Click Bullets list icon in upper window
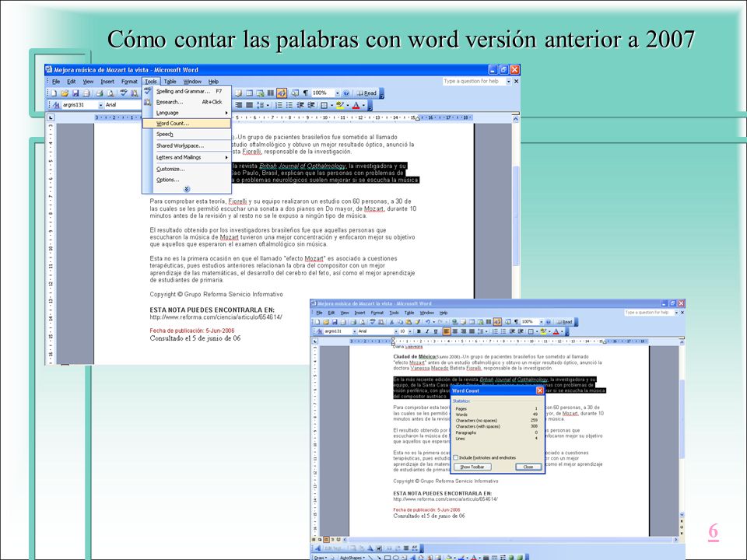747x560 pixels. (289, 105)
